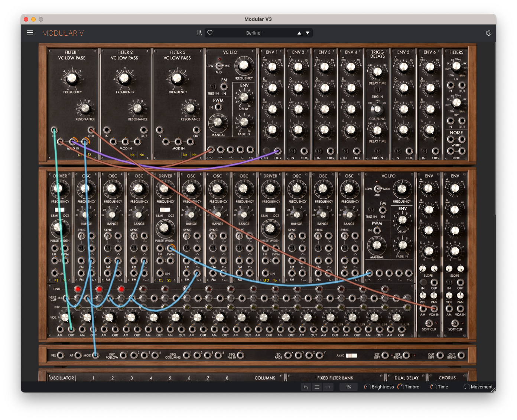Click the EXT LEFT jack
The width and height of the screenshot is (517, 420).
386,355
